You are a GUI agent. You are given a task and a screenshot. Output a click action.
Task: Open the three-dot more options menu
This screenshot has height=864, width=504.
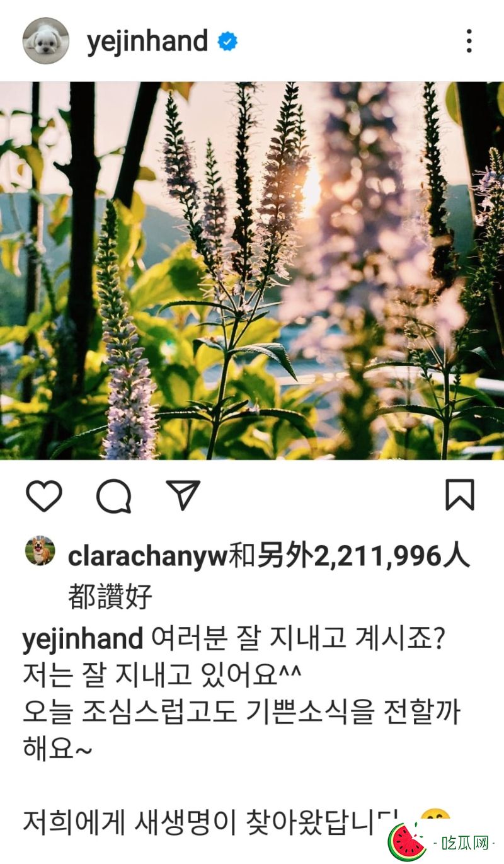469,41
